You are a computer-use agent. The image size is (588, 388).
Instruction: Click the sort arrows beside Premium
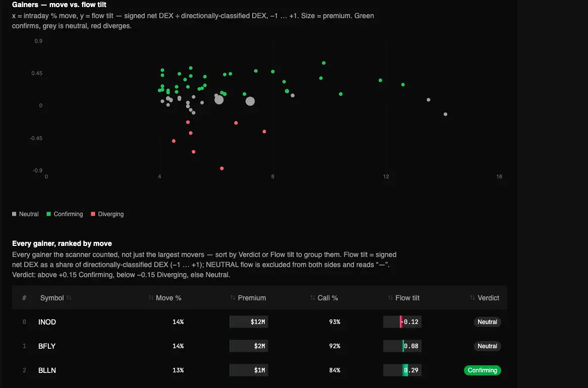coord(233,298)
